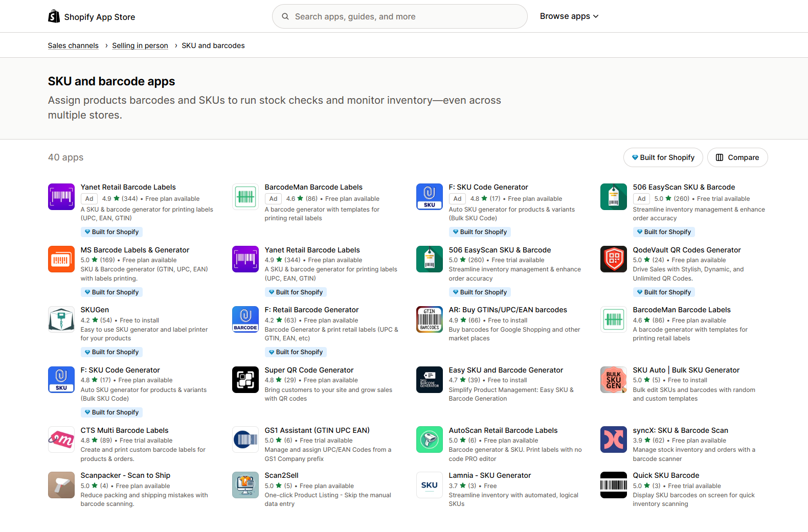The height and width of the screenshot is (532, 808).
Task: Click the Super QR Code Generator icon
Action: (245, 380)
